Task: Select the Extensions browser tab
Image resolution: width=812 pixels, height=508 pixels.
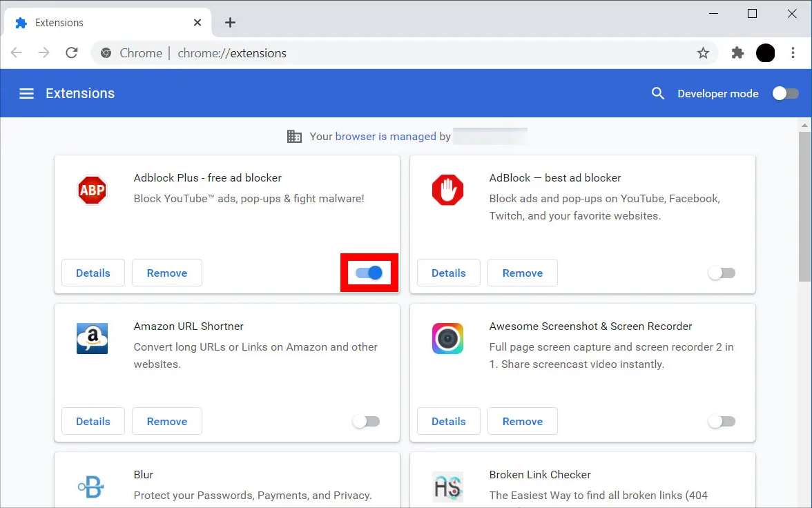Action: [x=108, y=22]
